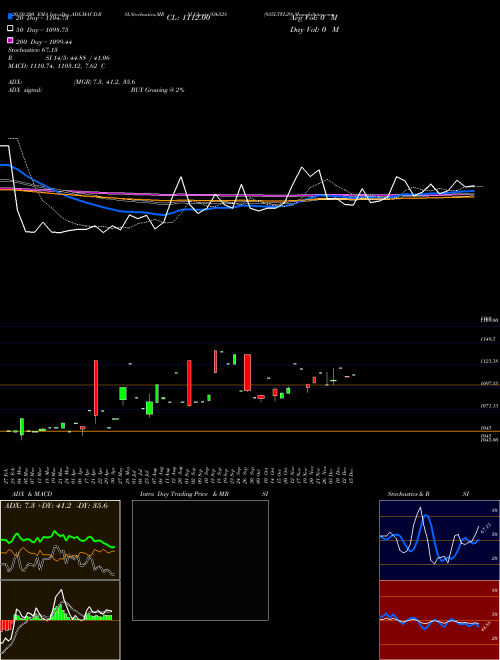Viewport: 500px width, 660px height.
Task: Click the empty Intra Day Trading Price panel
Action: coord(200,560)
